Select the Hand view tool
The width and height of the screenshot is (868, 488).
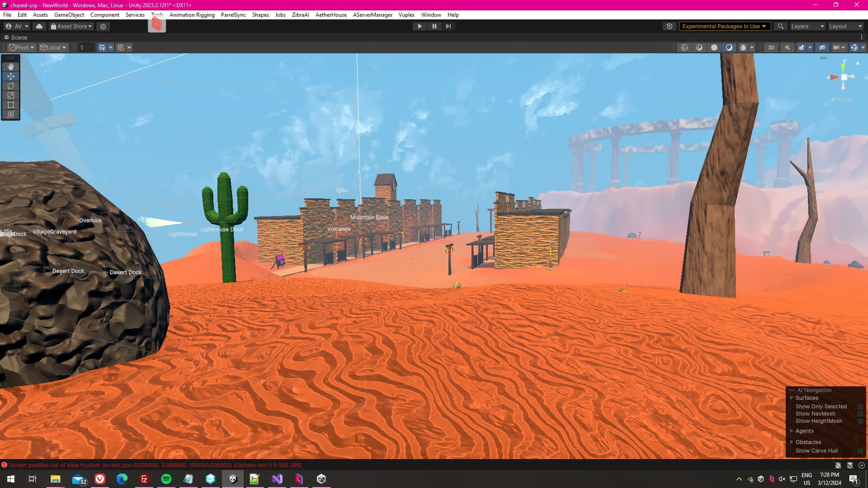click(10, 66)
